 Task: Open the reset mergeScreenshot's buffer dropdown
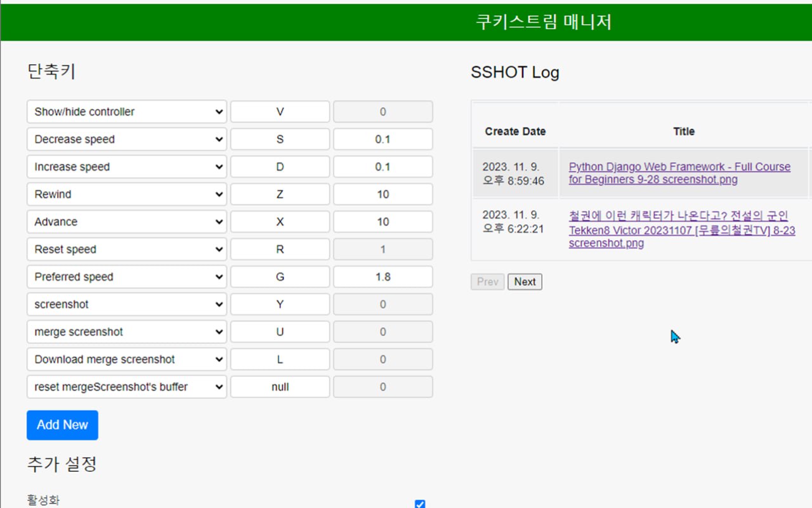pyautogui.click(x=127, y=387)
